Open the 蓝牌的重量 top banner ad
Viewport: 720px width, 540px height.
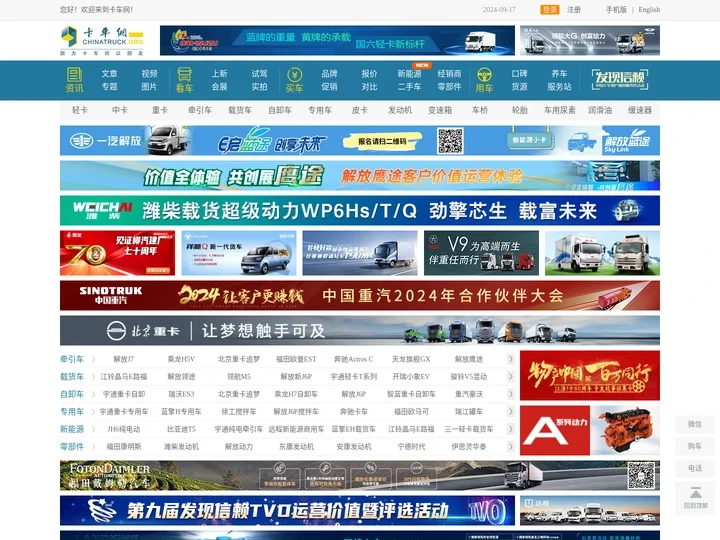point(337,40)
